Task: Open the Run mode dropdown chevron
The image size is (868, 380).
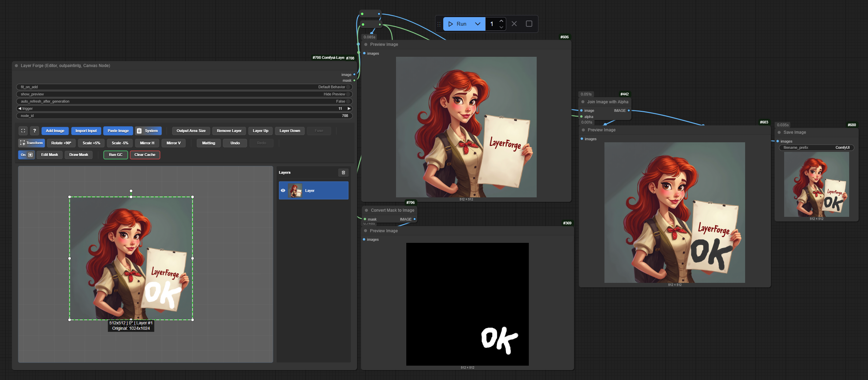Action: point(478,24)
